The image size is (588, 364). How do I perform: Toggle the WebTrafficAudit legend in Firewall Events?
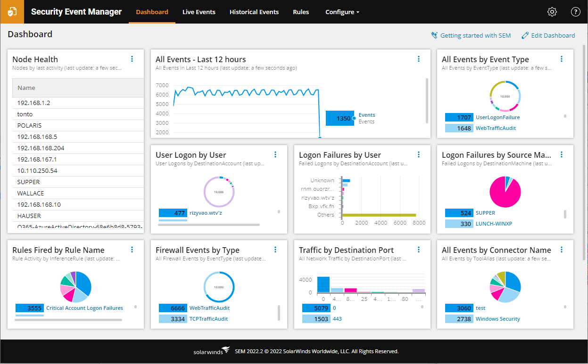[x=209, y=308]
